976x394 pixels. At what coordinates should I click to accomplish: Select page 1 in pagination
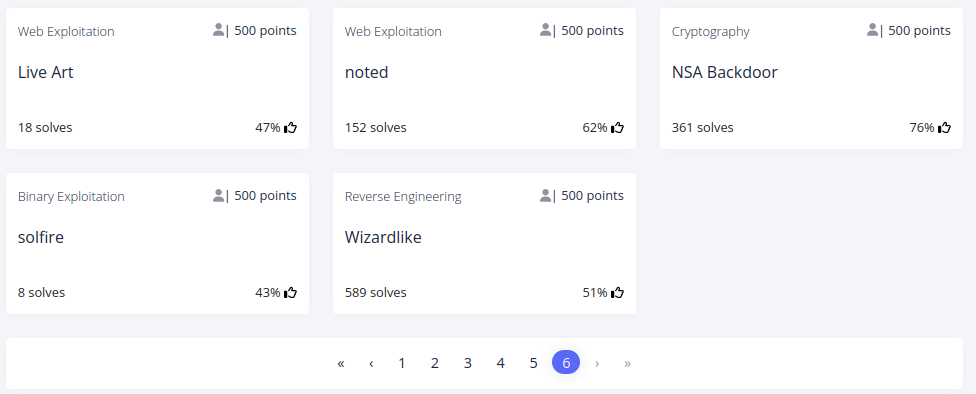(401, 363)
